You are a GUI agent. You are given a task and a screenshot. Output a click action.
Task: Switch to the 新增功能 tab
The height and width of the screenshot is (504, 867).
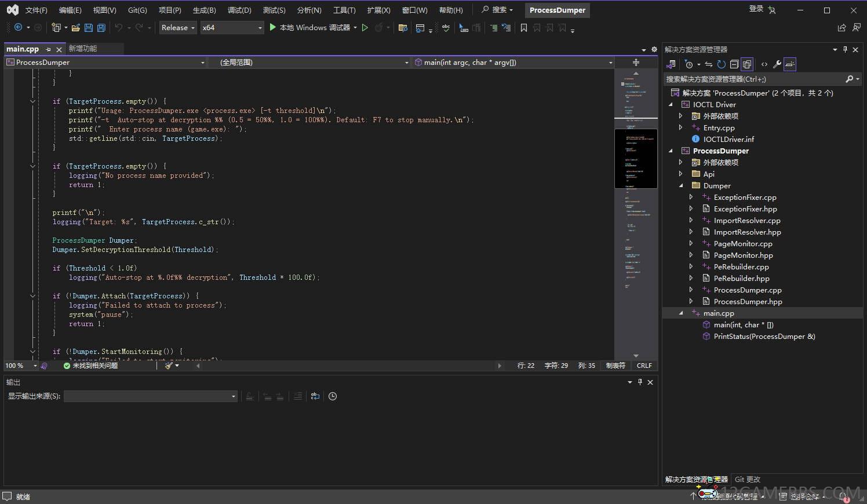click(83, 49)
